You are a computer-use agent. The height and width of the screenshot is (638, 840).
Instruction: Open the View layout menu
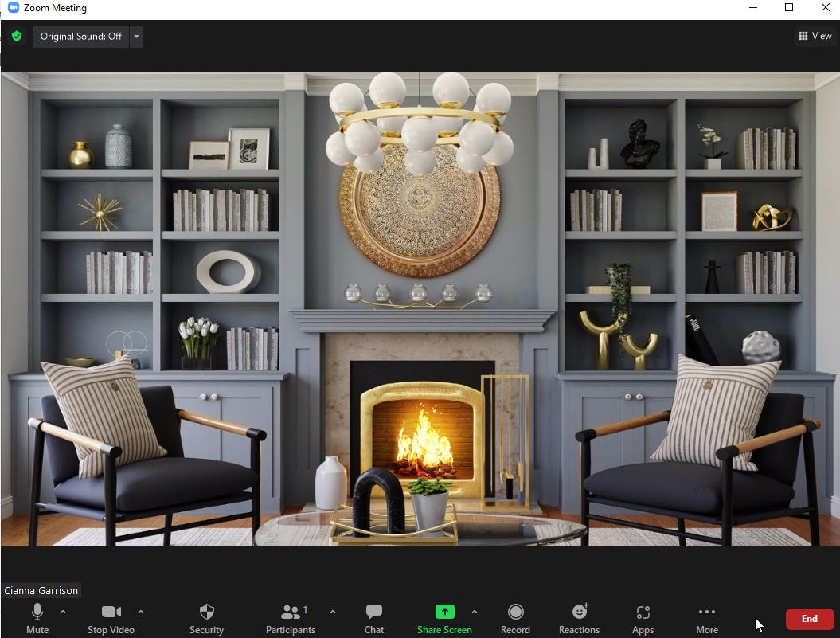(815, 36)
